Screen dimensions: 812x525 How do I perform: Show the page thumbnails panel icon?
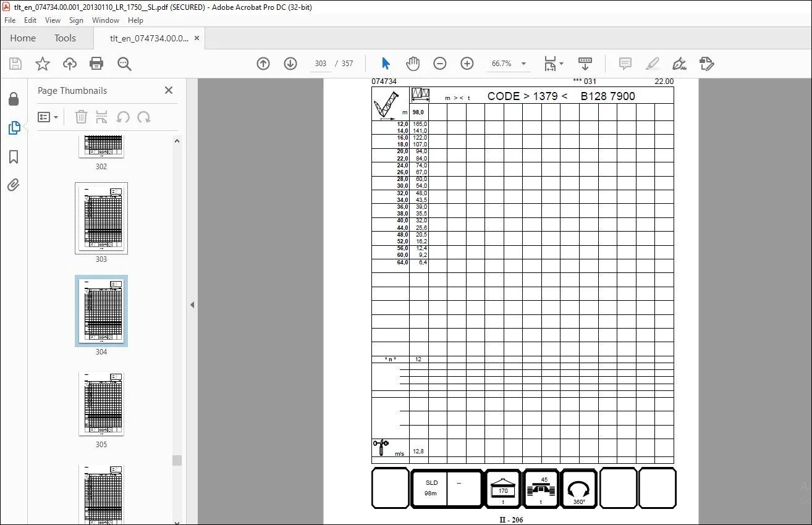click(13, 128)
